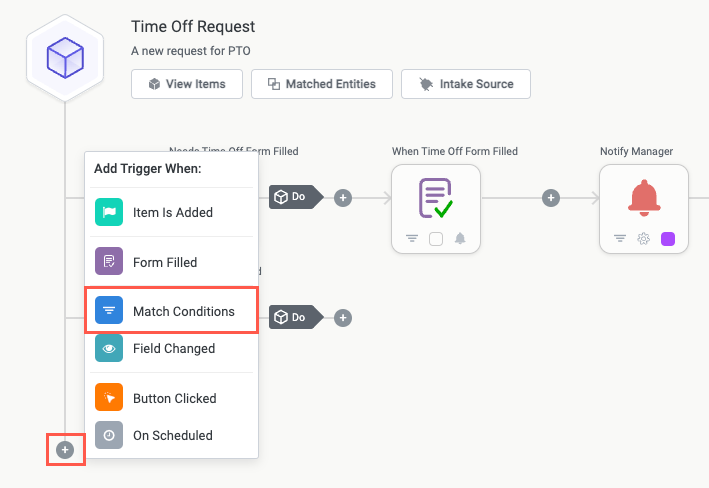
Task: Select Match Conditions trigger option
Action: coord(171,311)
